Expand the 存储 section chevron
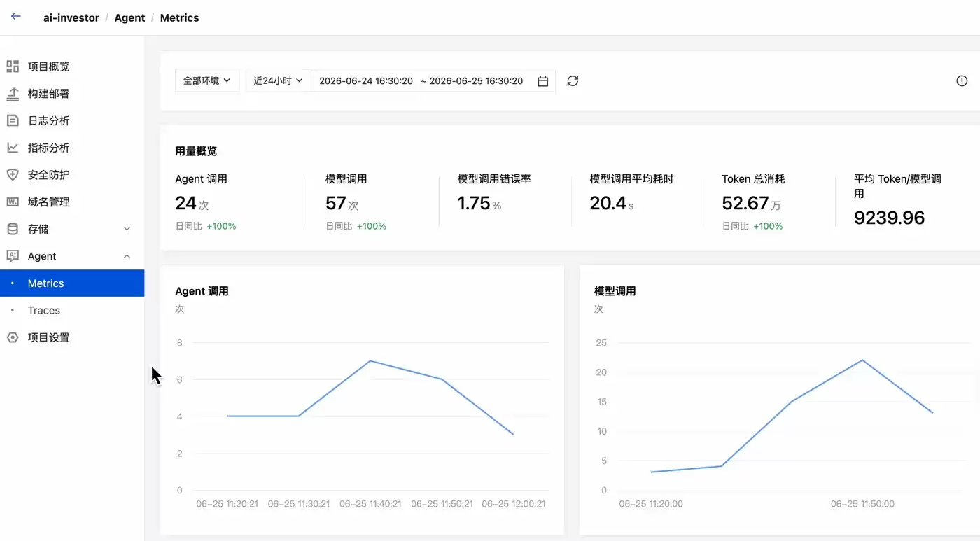980x541 pixels. 127,229
